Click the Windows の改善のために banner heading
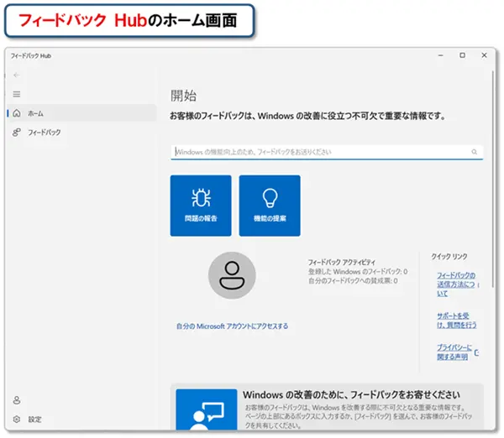Screen dimensions: 504x438 pyautogui.click(x=351, y=394)
